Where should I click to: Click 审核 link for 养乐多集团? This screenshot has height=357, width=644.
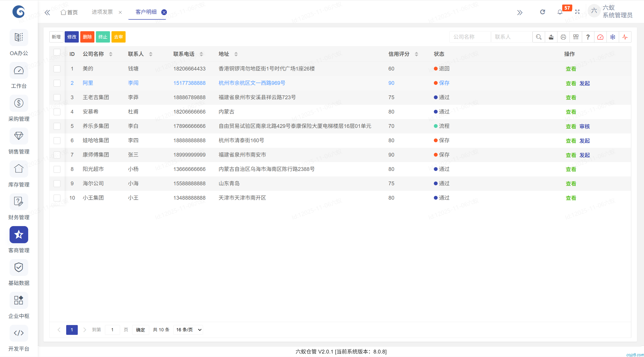pos(584,126)
